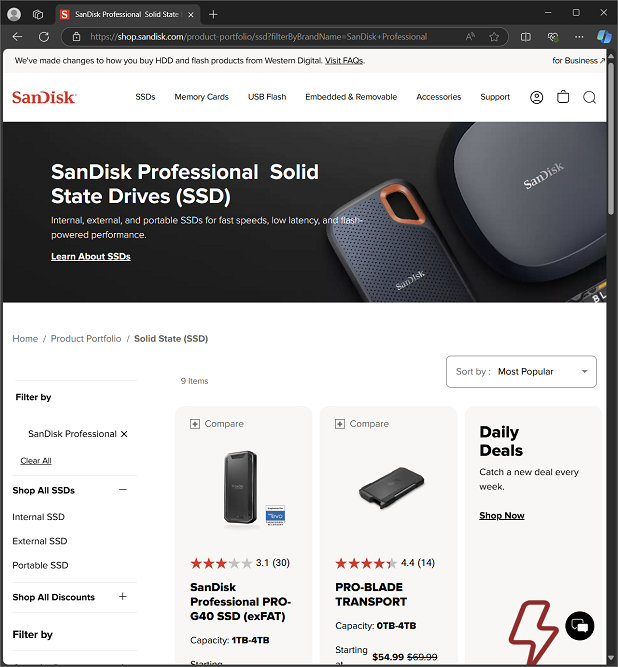
Task: Tick Compare for PRO-BLADE TRANSPORT
Action: pyautogui.click(x=339, y=424)
